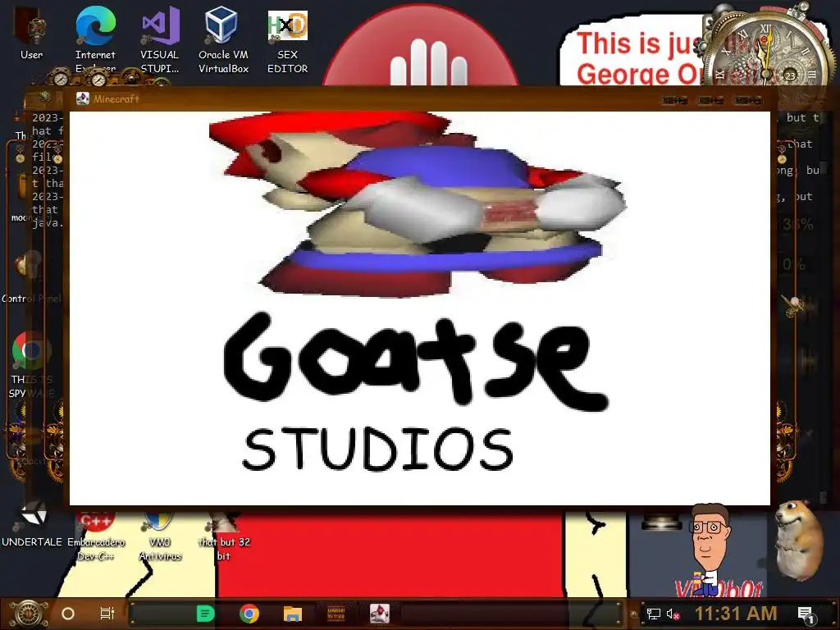
Task: Launch Embarcadero Dev-C++ desktop icon
Action: point(96,535)
